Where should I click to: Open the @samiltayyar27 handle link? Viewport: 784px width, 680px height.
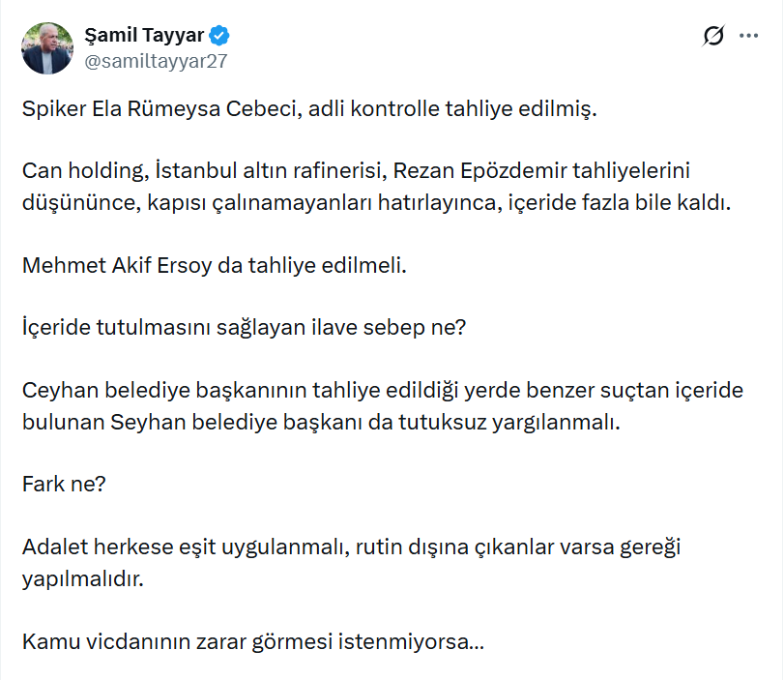[x=154, y=58]
